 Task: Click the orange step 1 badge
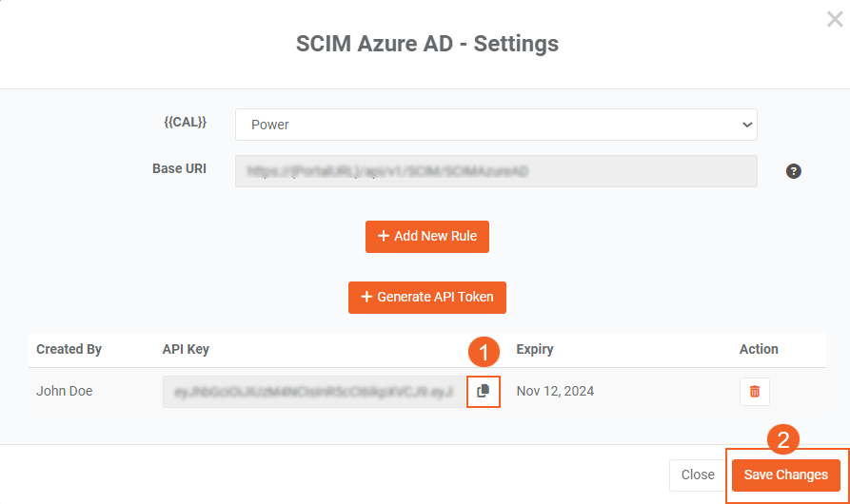point(484,353)
